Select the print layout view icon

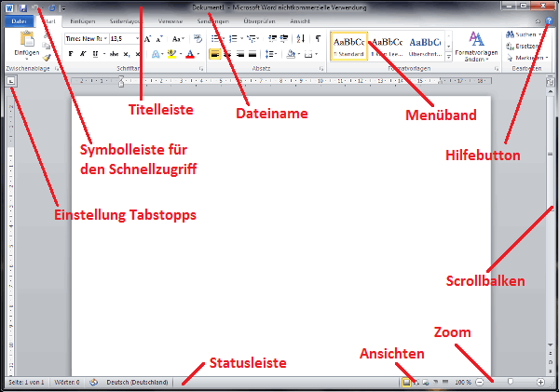[x=406, y=383]
